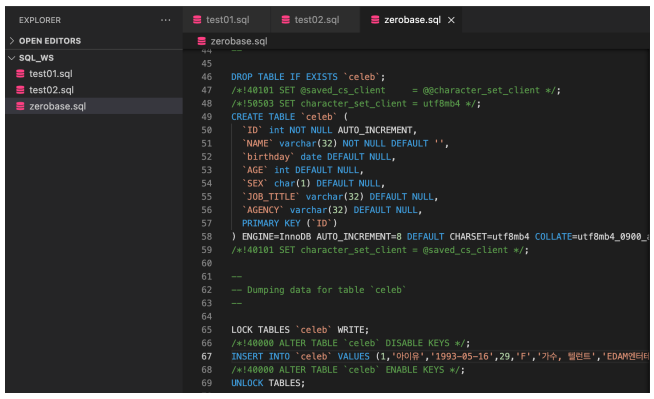Click the zerobase.sql breadcrumb path
Screen dimensions: 654x399
pos(239,41)
